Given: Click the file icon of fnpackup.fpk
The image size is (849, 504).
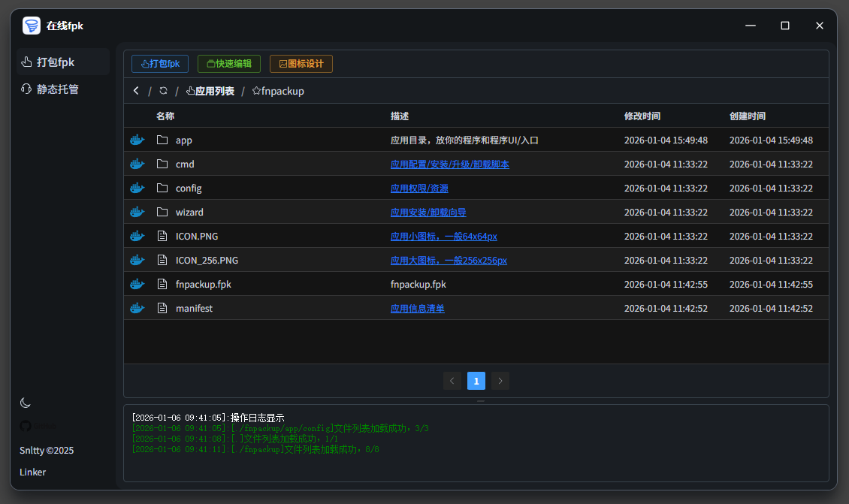Looking at the screenshot, I should (162, 284).
